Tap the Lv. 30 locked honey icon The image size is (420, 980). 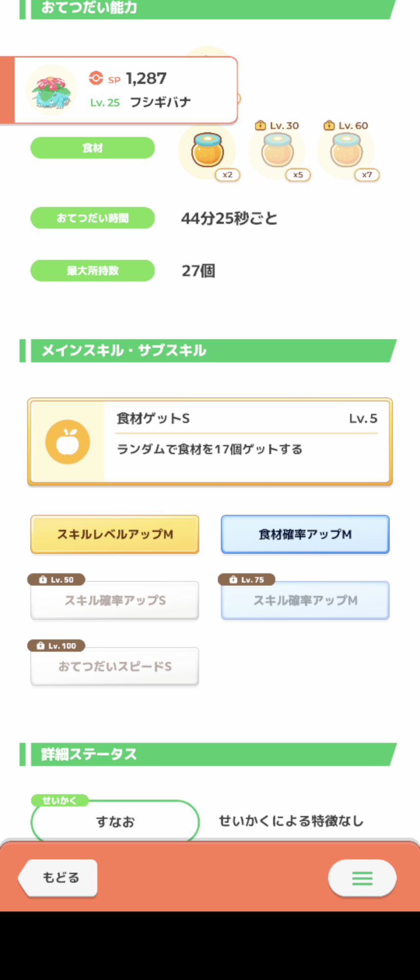[x=277, y=150]
